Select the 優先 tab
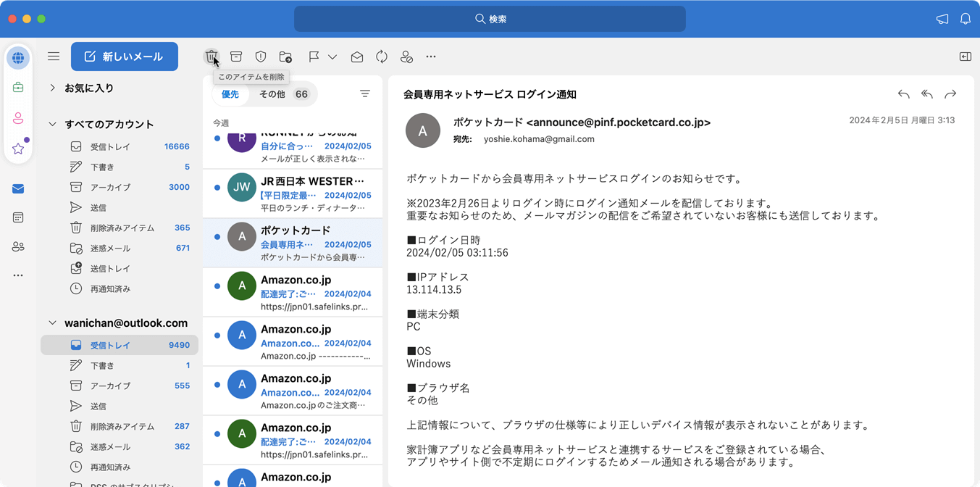This screenshot has width=980, height=487. click(x=230, y=94)
